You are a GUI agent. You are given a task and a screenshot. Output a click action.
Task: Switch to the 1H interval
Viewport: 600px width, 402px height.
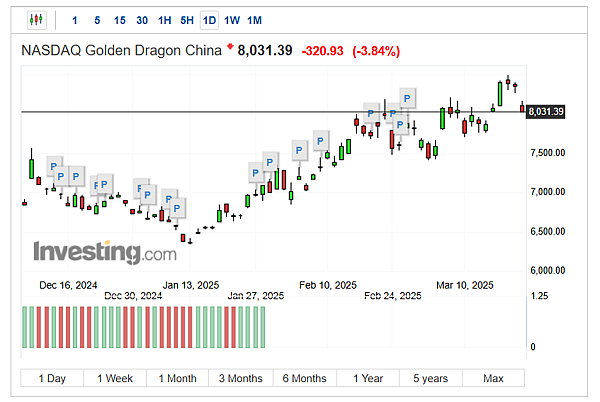point(165,20)
